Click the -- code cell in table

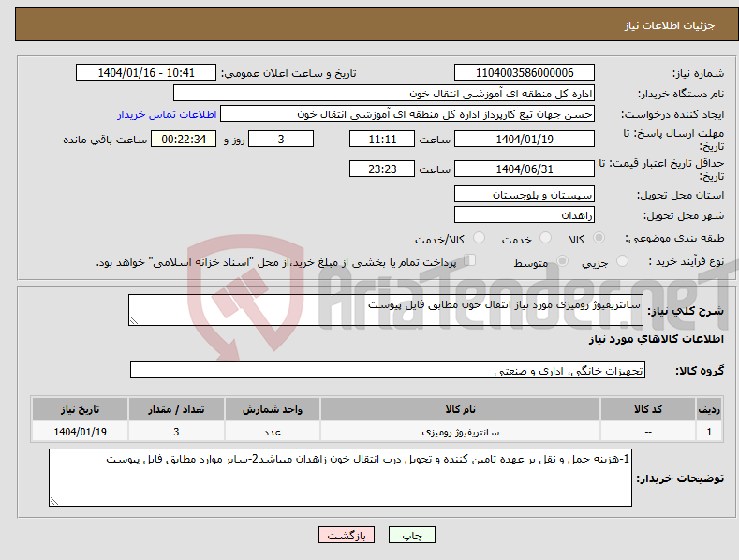[648, 432]
